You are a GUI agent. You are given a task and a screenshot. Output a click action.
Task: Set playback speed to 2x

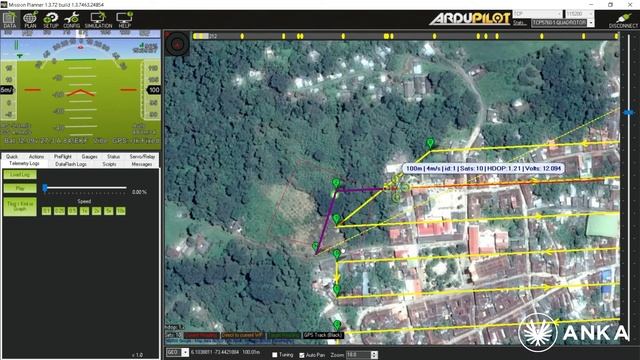point(96,211)
